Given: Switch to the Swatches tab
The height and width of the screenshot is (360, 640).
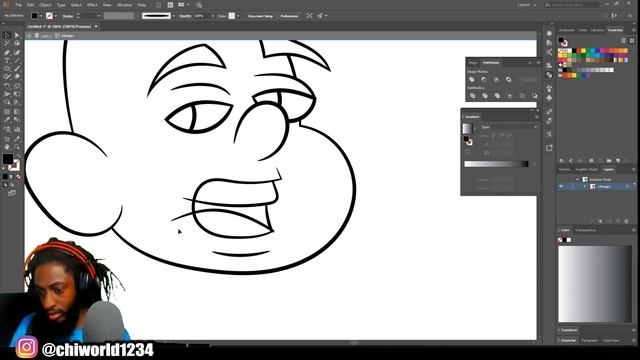Looking at the screenshot, I should click(615, 30).
